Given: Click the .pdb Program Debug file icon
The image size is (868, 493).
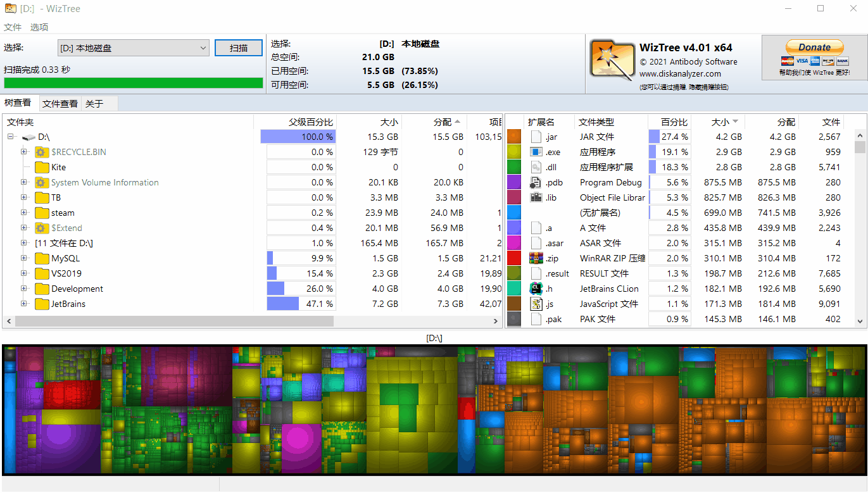Looking at the screenshot, I should pyautogui.click(x=536, y=182).
